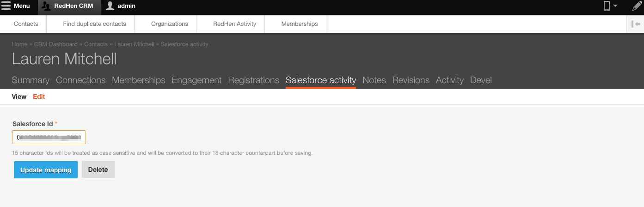Switch to the Connections tab
The width and height of the screenshot is (644, 207).
(x=80, y=80)
